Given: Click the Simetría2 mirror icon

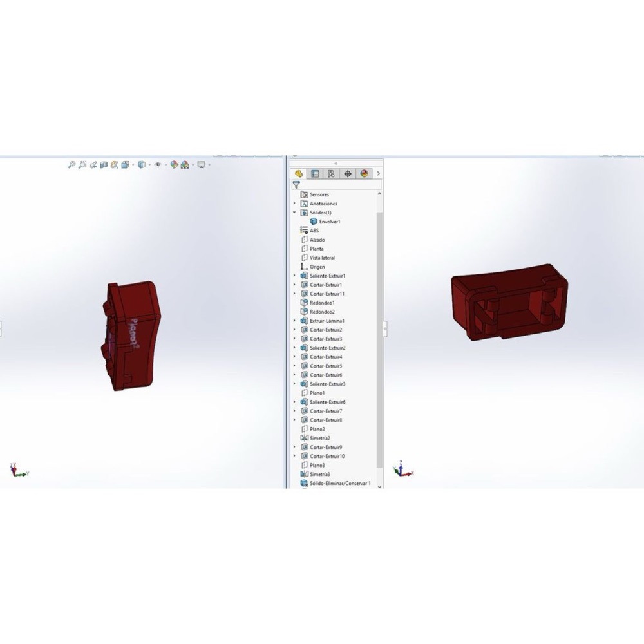Looking at the screenshot, I should (x=305, y=438).
